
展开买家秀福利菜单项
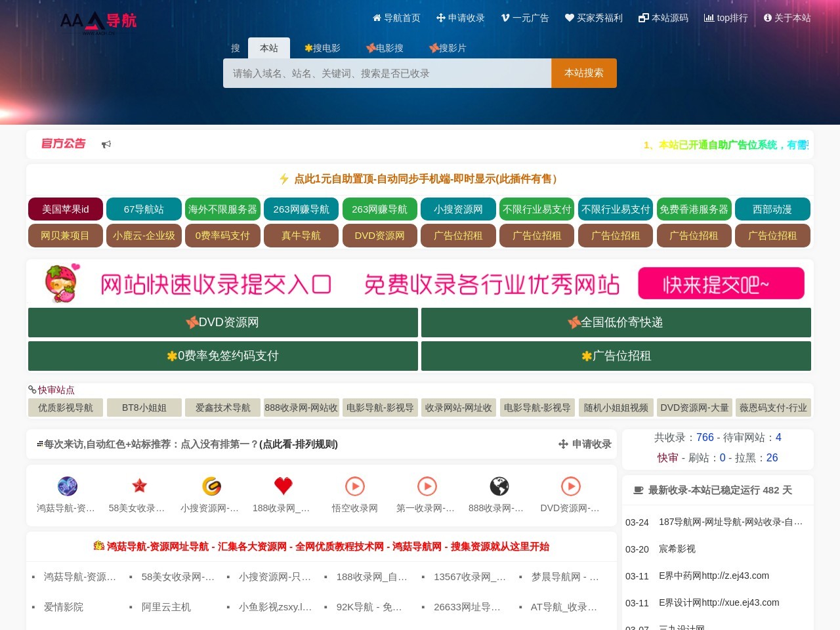[x=593, y=18]
